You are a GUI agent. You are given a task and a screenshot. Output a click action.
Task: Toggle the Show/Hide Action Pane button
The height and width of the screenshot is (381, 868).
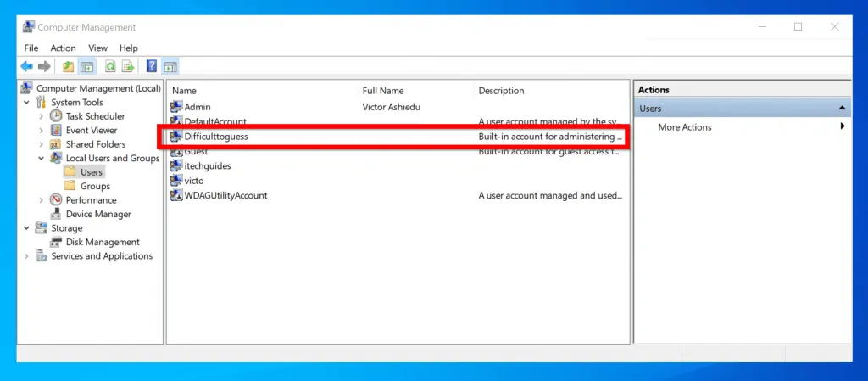[x=170, y=66]
